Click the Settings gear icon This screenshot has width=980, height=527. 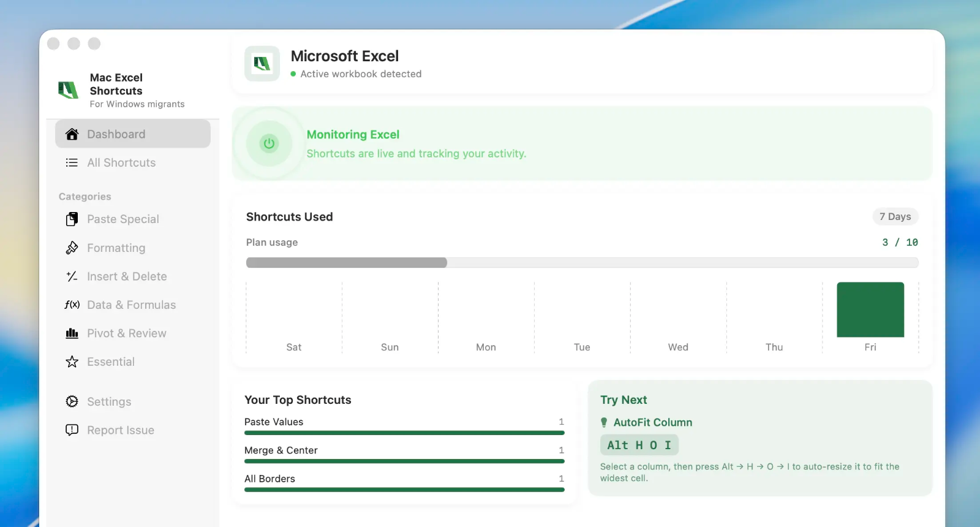pos(72,401)
